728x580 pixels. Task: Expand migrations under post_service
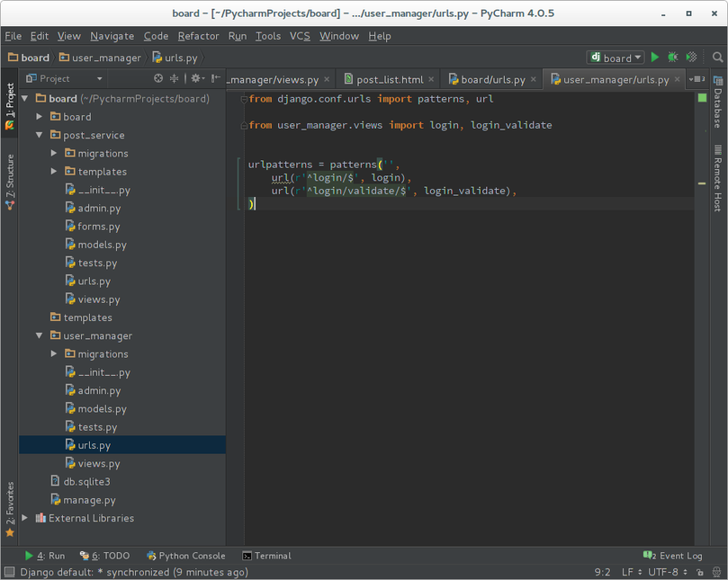click(x=54, y=153)
